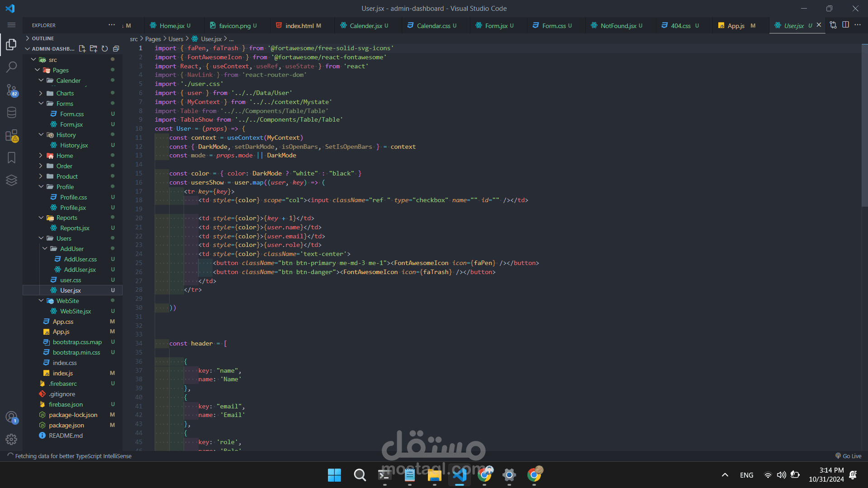Close the User.jsx editor tab

819,25
